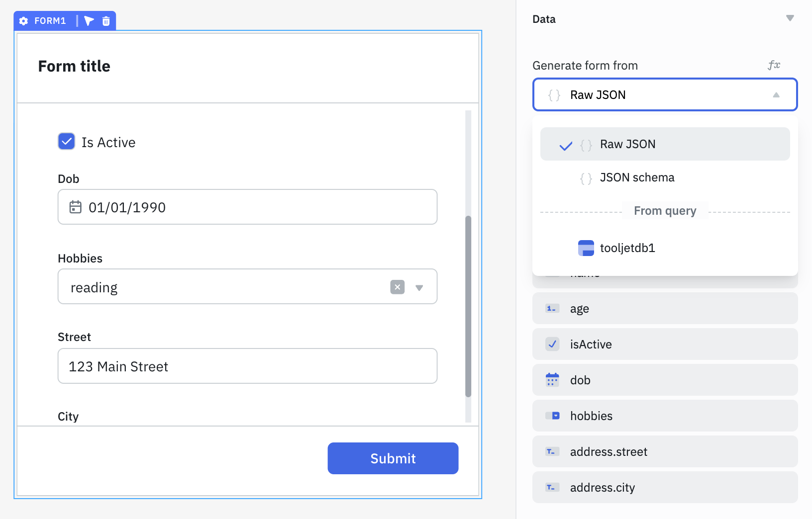Click the tooljetdb1 database icon

[586, 248]
